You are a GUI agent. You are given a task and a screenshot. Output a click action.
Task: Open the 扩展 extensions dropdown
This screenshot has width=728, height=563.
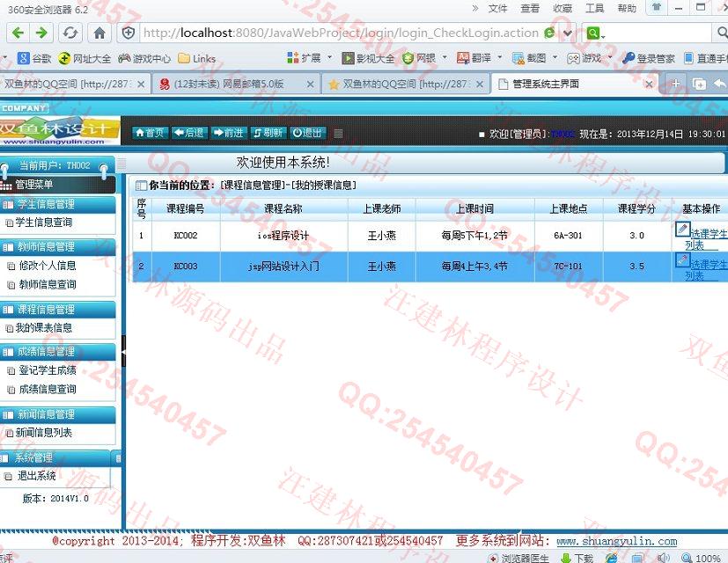[310, 58]
